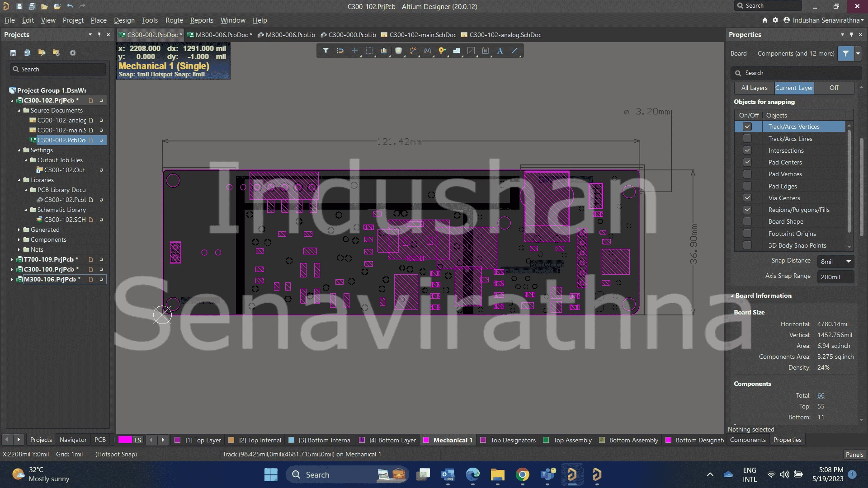868x488 pixels.
Task: Click the Selection Filter funnel icon
Action: [325, 51]
